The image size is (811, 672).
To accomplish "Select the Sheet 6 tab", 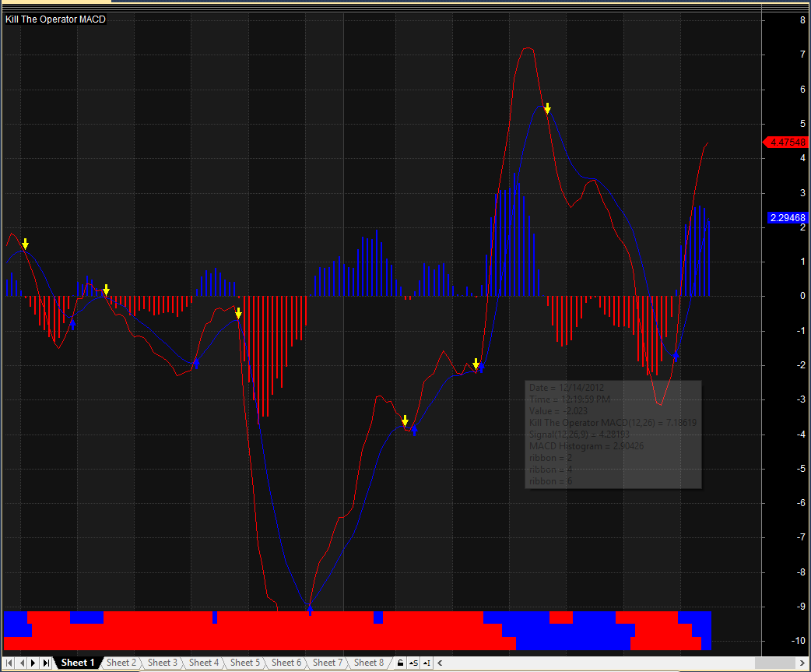I will coord(286,663).
